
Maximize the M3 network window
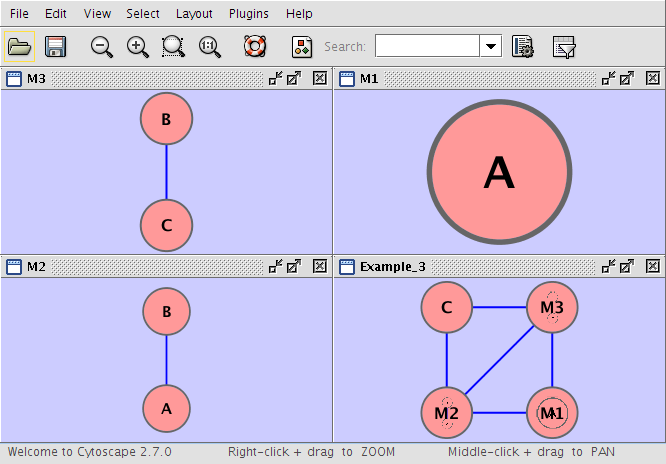click(x=294, y=78)
